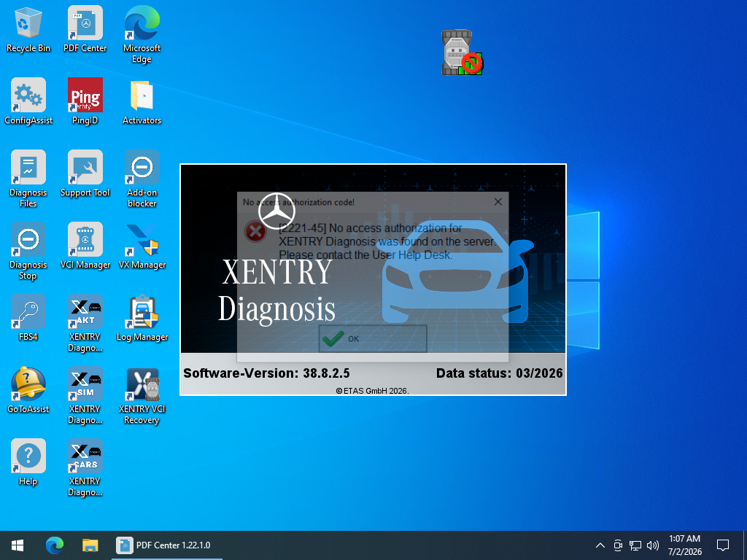The image size is (747, 560).
Task: Launch Microsoft Edge from desktop
Action: [x=142, y=35]
